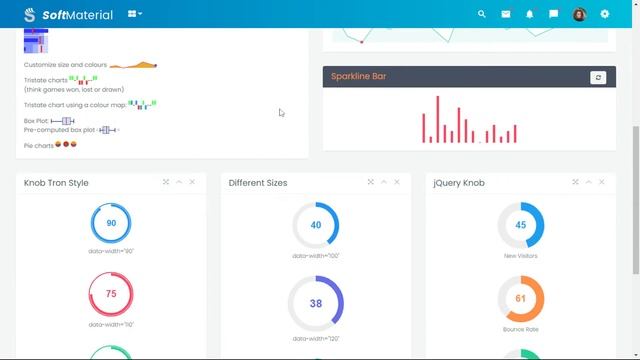The height and width of the screenshot is (360, 640).
Task: Collapse the jQuery Knob panel
Action: 589,182
